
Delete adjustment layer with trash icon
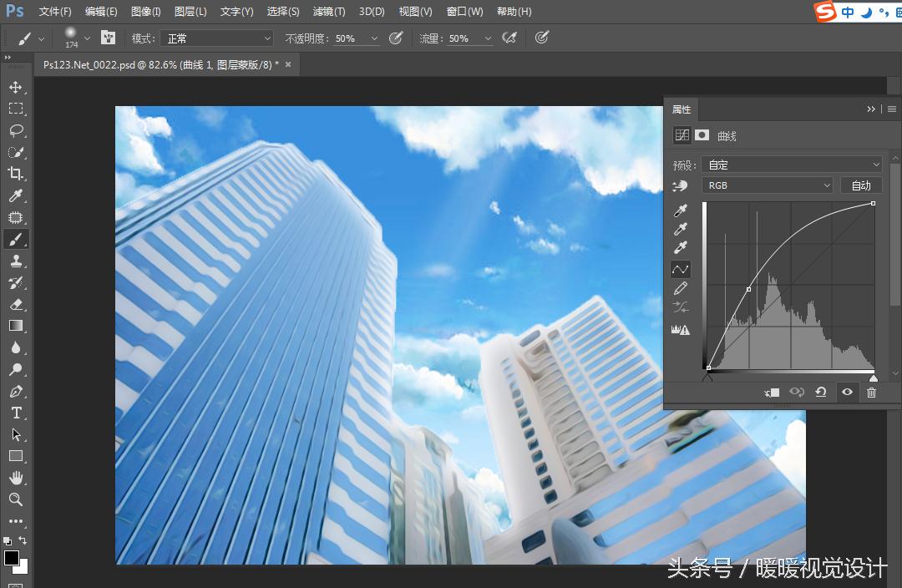click(x=871, y=392)
